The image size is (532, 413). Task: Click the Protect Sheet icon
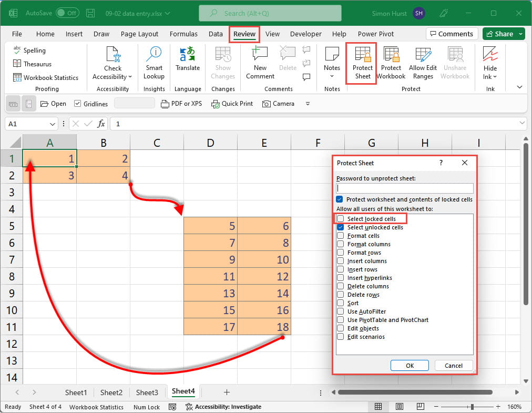coord(362,63)
